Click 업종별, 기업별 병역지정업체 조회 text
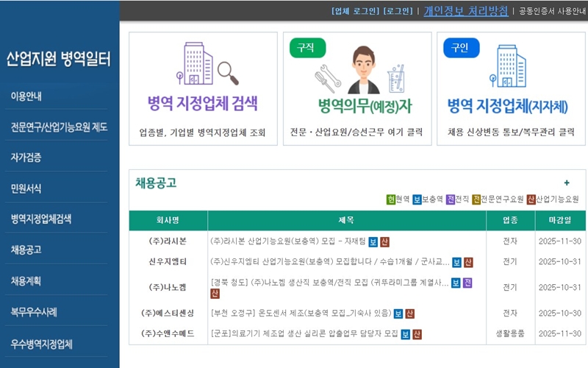The height and width of the screenshot is (368, 588). pyautogui.click(x=203, y=132)
